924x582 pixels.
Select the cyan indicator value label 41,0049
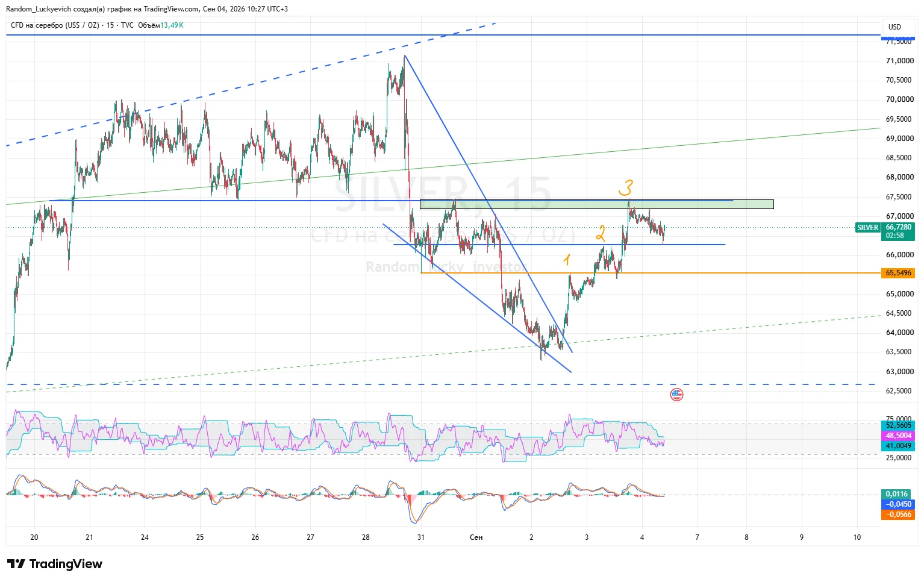tap(898, 446)
